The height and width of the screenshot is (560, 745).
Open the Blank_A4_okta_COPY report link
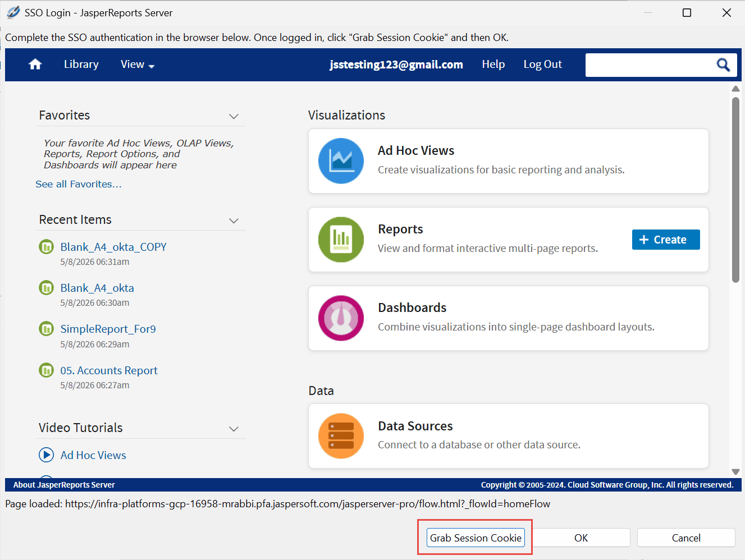[113, 247]
